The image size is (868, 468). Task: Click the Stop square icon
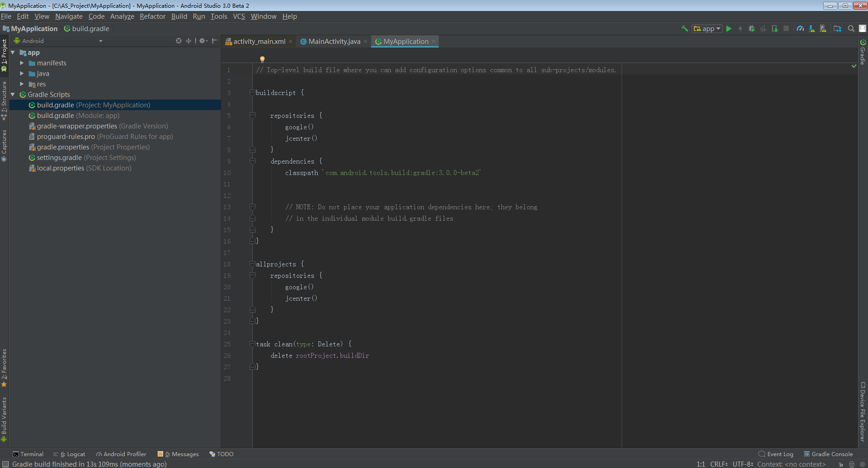786,28
